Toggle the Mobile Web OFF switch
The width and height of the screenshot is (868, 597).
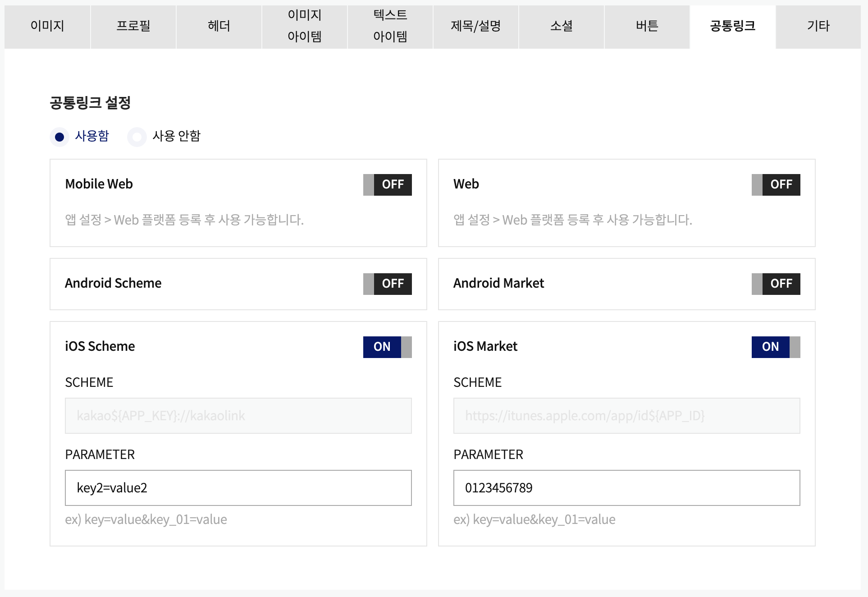387,184
